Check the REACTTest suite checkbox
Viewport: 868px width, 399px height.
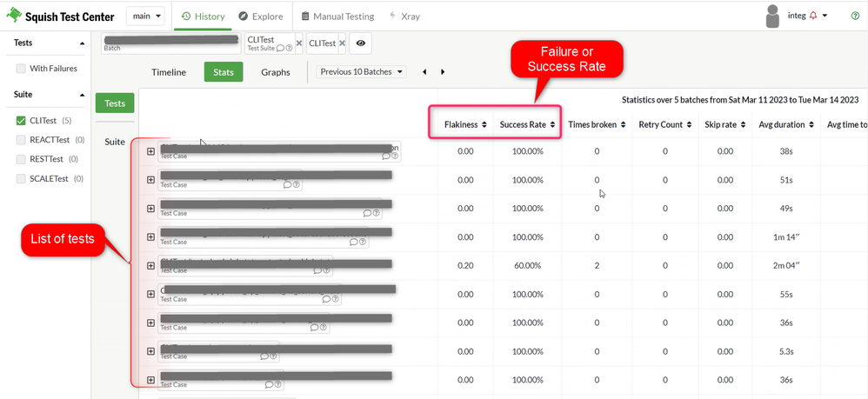pyautogui.click(x=21, y=140)
